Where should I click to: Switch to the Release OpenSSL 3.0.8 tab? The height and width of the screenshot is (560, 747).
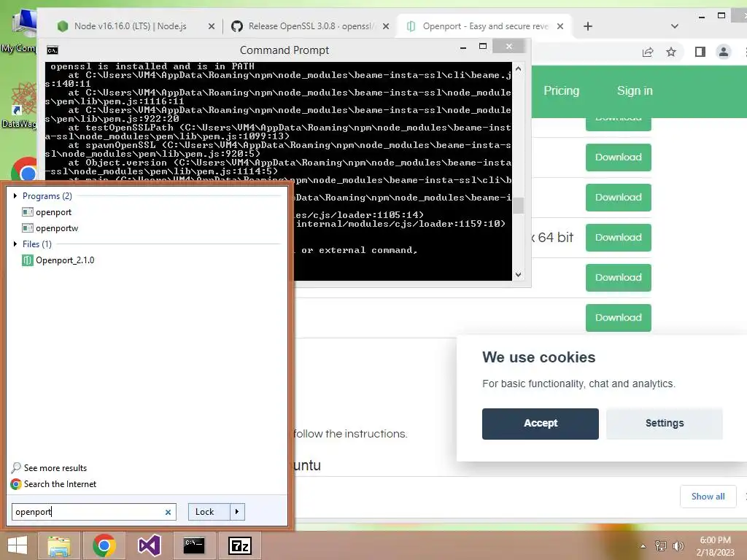point(305,26)
